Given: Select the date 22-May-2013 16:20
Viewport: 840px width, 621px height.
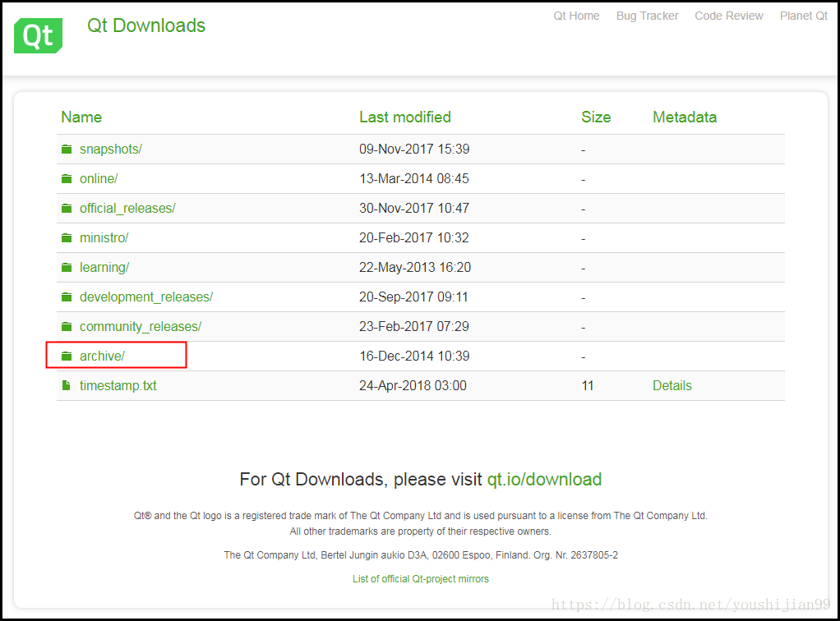Looking at the screenshot, I should (x=415, y=267).
